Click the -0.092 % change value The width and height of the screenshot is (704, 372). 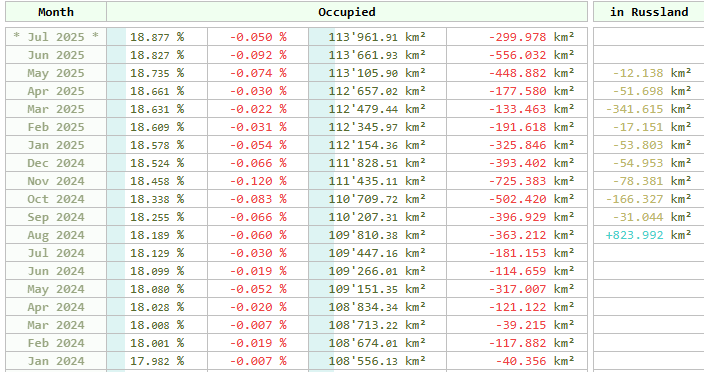pyautogui.click(x=258, y=55)
